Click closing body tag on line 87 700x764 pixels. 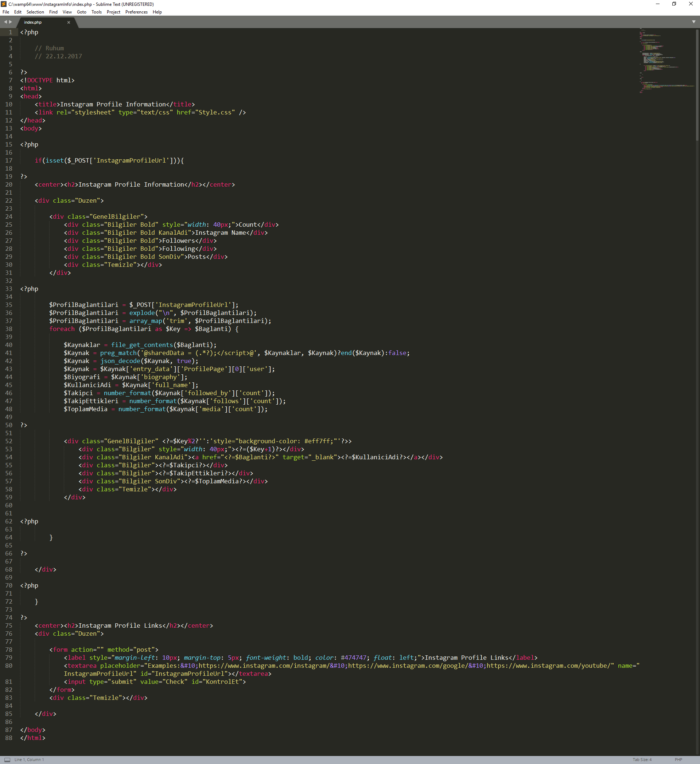33,729
